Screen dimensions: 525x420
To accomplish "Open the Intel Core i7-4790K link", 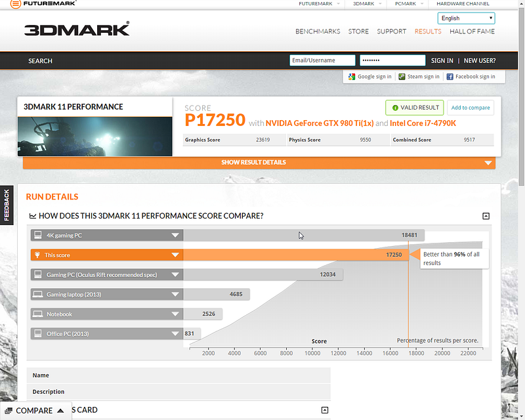I will pos(423,123).
